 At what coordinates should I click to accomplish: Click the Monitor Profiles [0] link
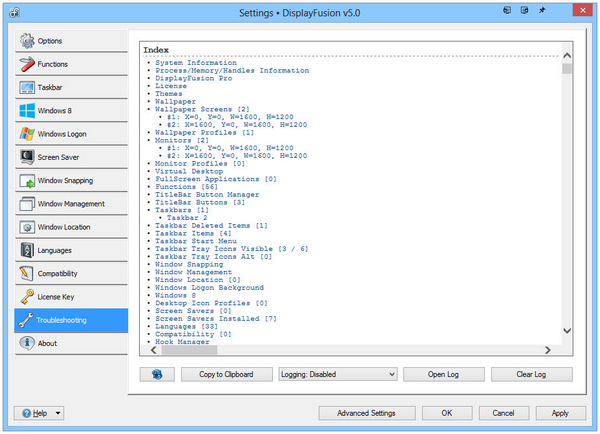pos(200,163)
